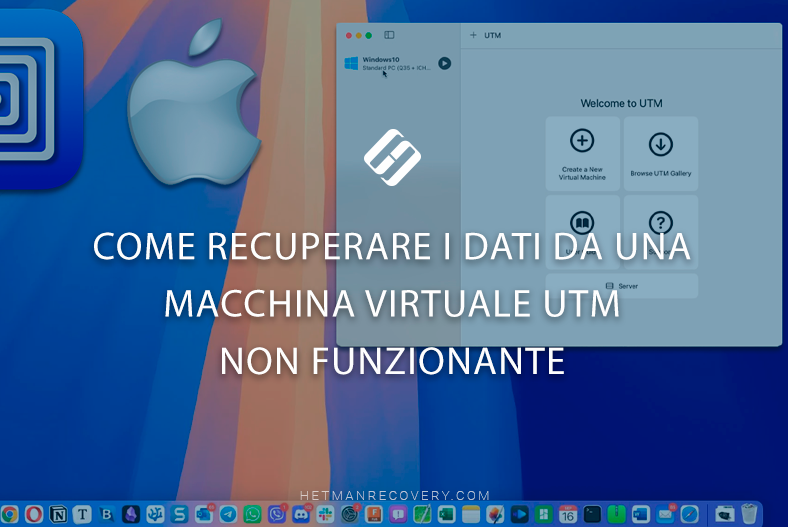Launch Telegram from the dock
Image resolution: width=788 pixels, height=527 pixels.
[228, 514]
